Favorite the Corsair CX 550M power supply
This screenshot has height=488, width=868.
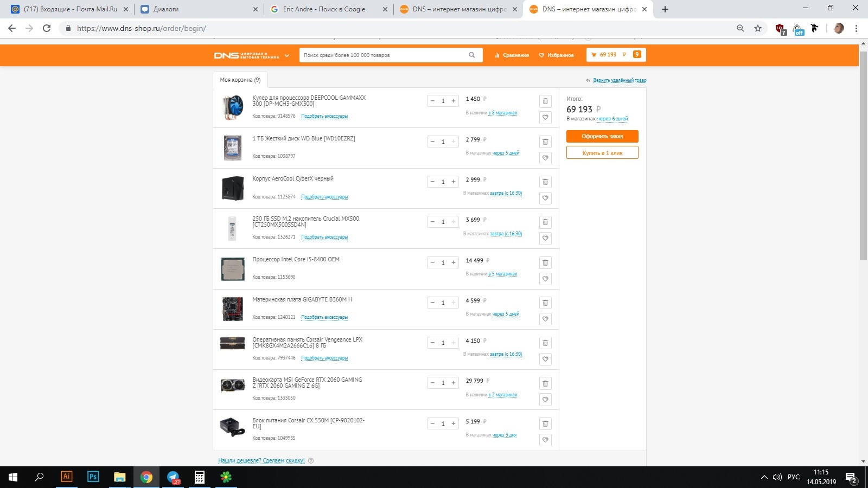click(x=545, y=440)
